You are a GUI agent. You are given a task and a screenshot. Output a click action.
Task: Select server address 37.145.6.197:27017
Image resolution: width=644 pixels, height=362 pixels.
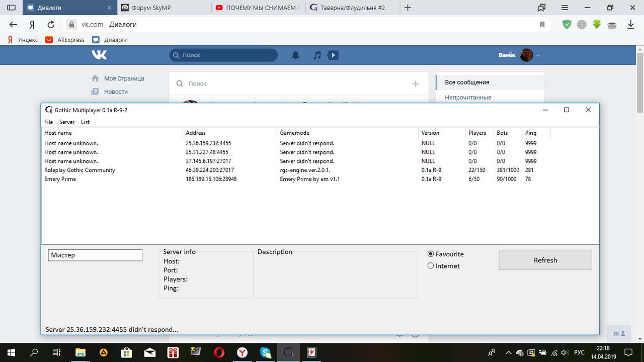point(208,161)
